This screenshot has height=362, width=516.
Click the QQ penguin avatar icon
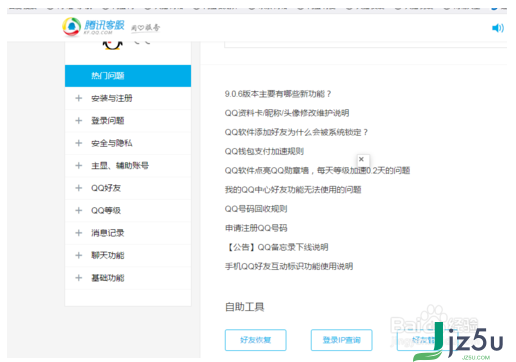click(113, 45)
